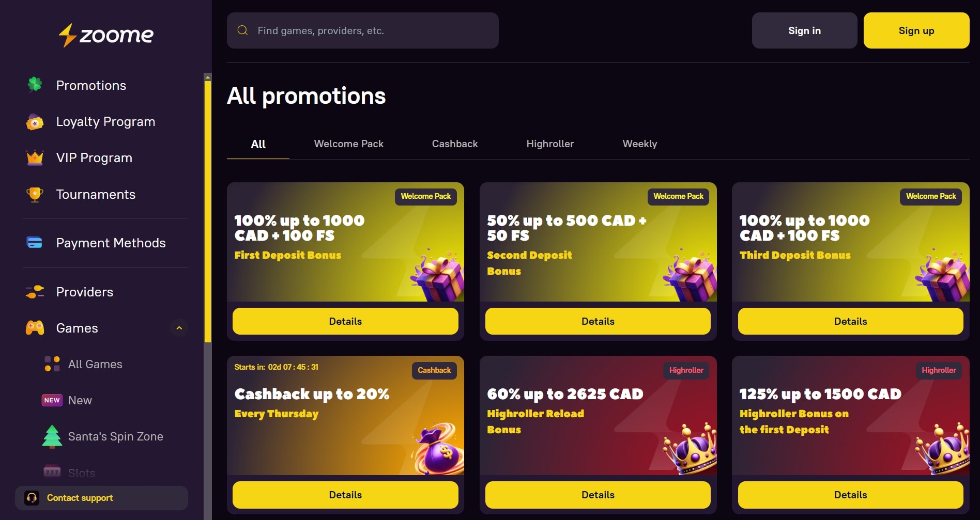
Task: Click the Contact support headset icon
Action: (32, 498)
